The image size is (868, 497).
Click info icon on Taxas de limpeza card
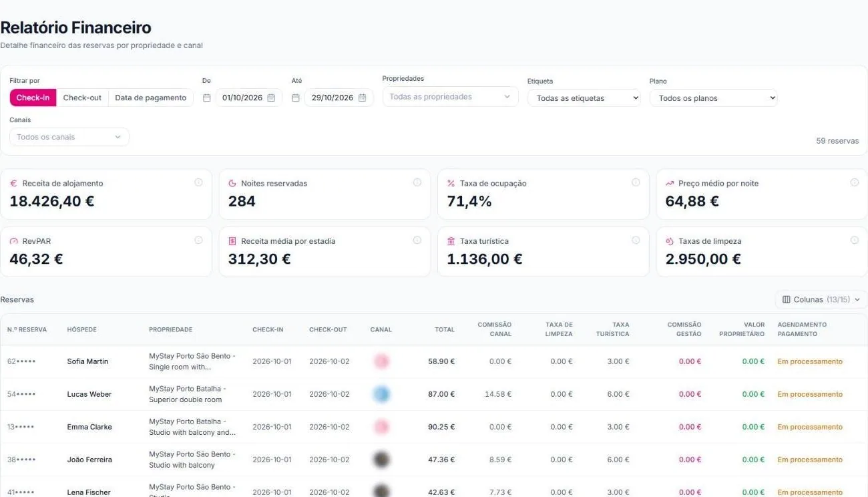854,240
